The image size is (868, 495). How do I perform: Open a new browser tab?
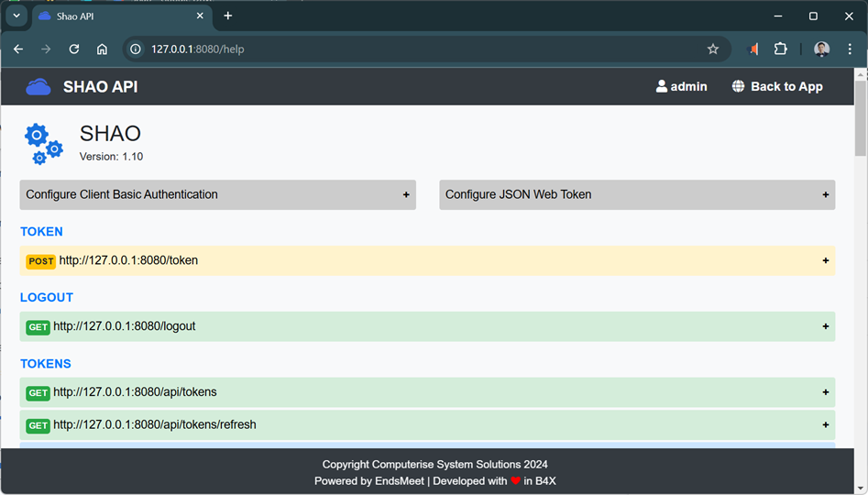click(227, 16)
